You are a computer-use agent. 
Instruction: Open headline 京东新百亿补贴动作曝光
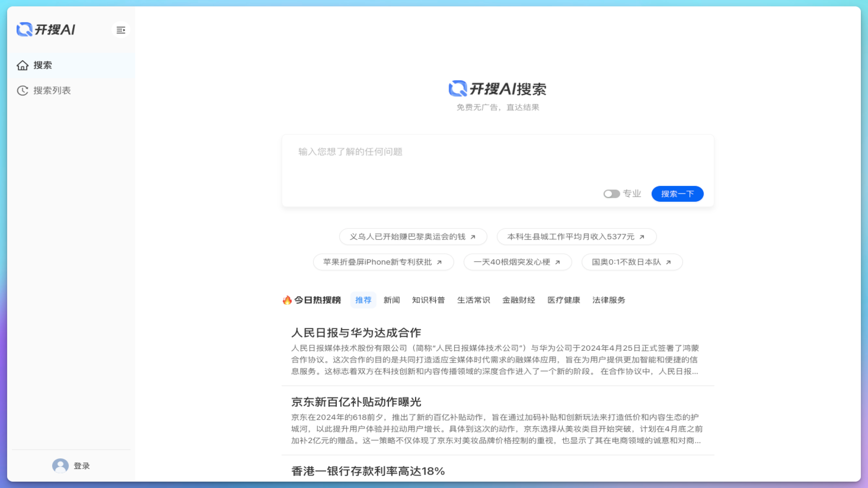click(356, 402)
